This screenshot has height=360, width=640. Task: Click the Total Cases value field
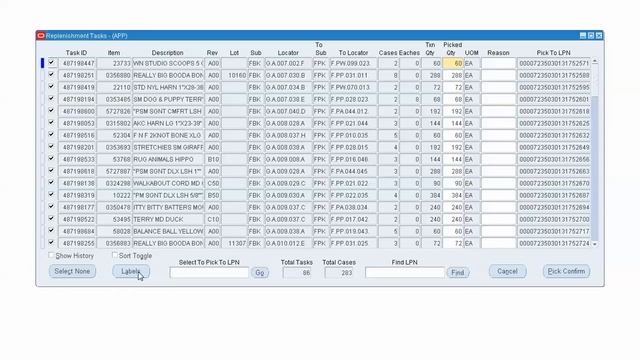coord(339,273)
